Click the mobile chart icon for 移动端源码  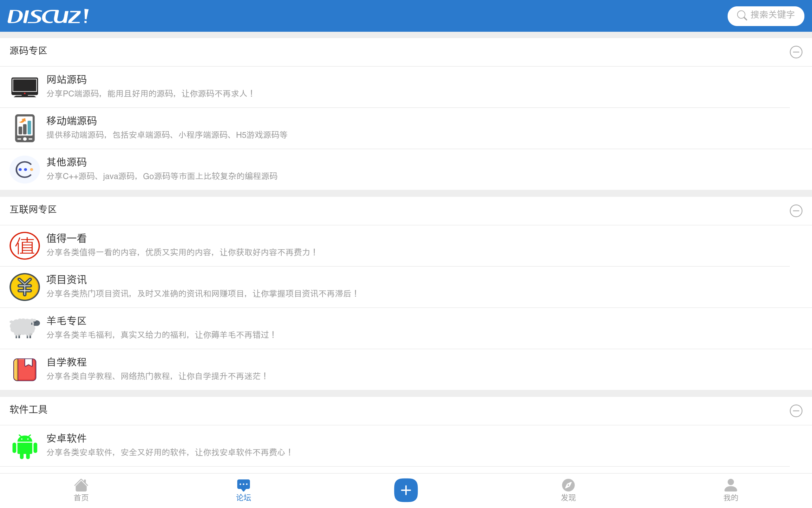point(24,128)
